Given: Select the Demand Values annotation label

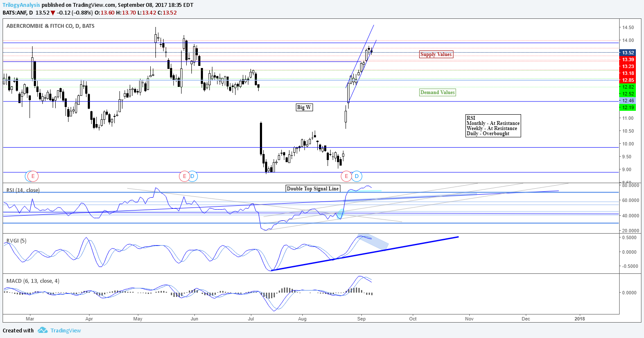Looking at the screenshot, I should [438, 92].
